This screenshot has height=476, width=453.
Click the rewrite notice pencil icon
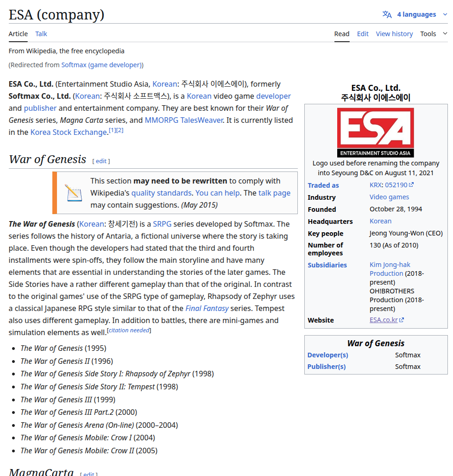coord(74,193)
